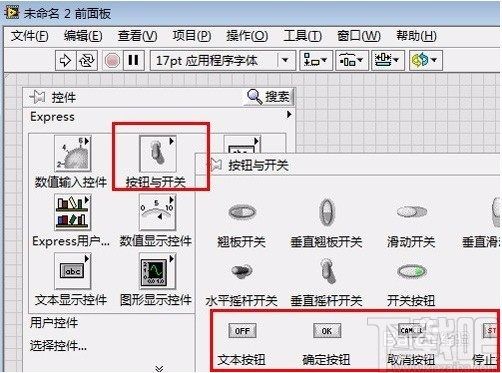The image size is (502, 373).
Task: Open the Distribute Objects toolbar dropdown
Action: (x=351, y=61)
